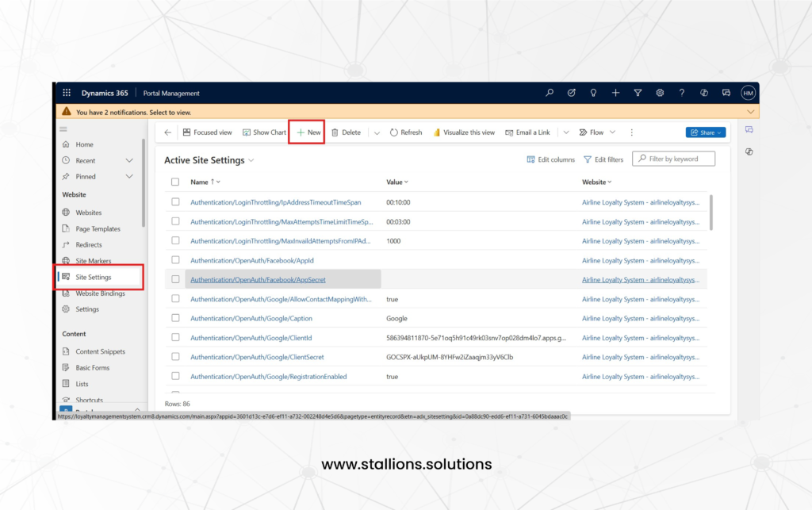Image resolution: width=812 pixels, height=510 pixels.
Task: Open the Delete split-button dropdown arrow
Action: (x=377, y=133)
